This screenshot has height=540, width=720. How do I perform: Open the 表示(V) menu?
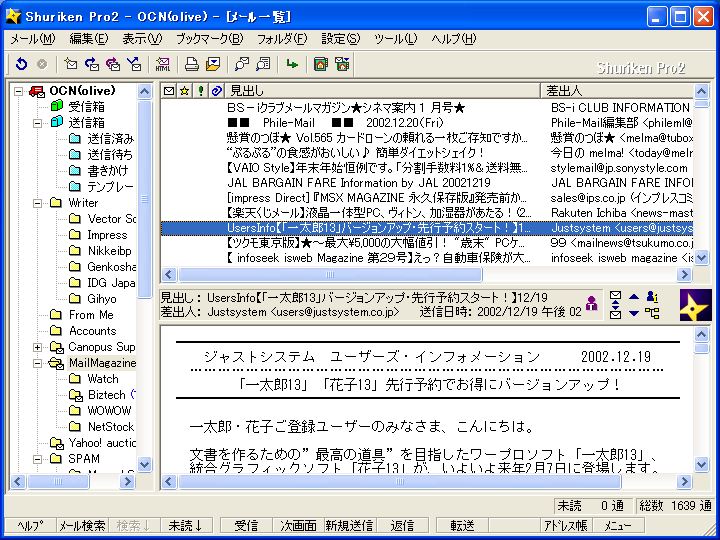tap(142, 39)
